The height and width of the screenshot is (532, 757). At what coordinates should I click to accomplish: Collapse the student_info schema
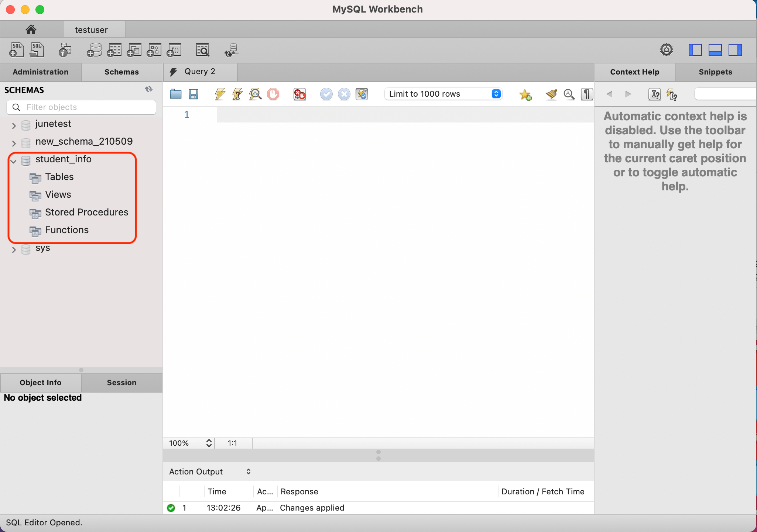click(14, 161)
